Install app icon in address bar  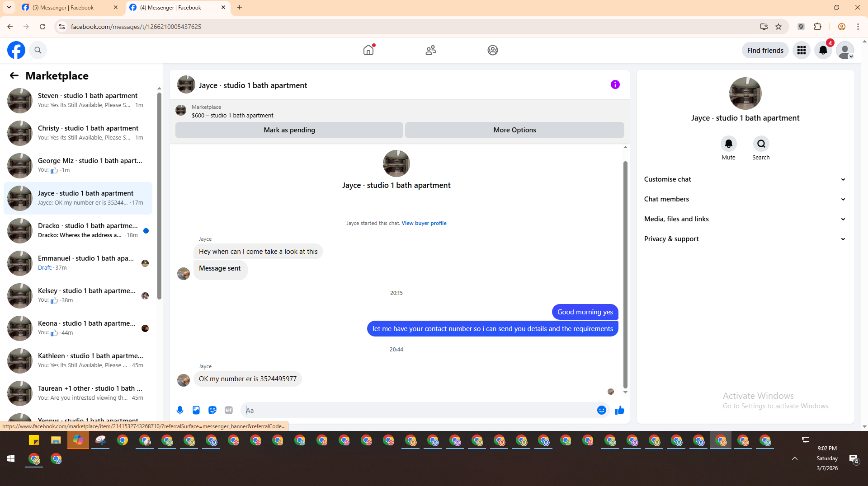(x=764, y=27)
